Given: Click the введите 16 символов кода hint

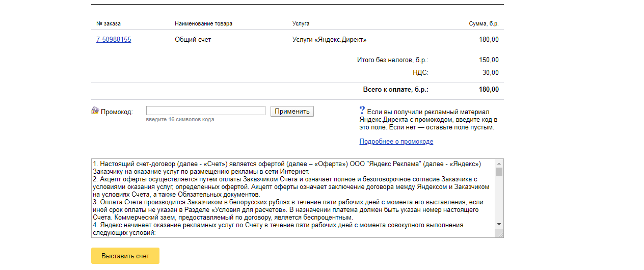Looking at the screenshot, I should [x=180, y=119].
